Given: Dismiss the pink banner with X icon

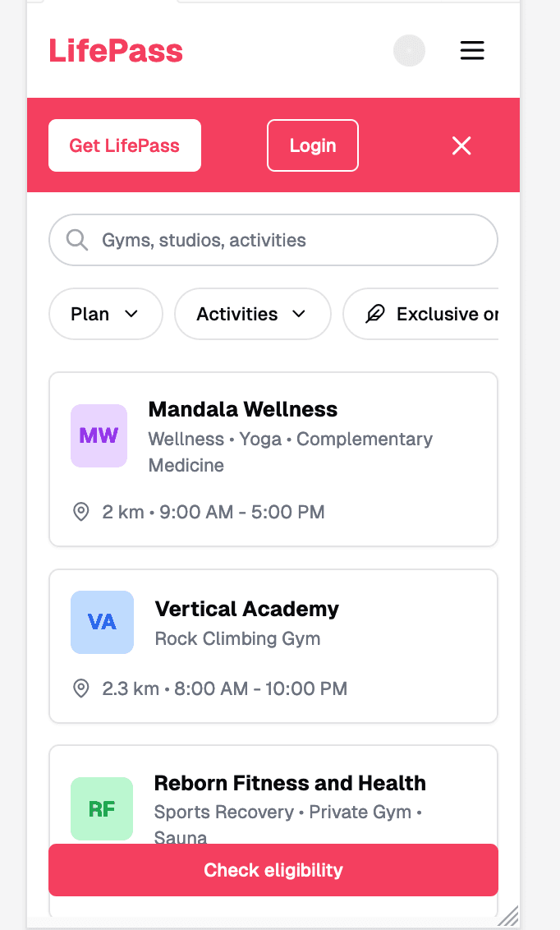Looking at the screenshot, I should click(x=461, y=145).
